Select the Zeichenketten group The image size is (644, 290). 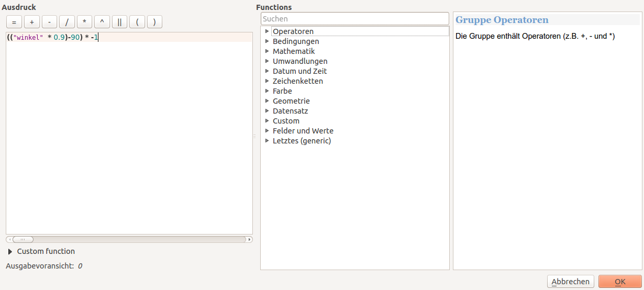point(297,81)
